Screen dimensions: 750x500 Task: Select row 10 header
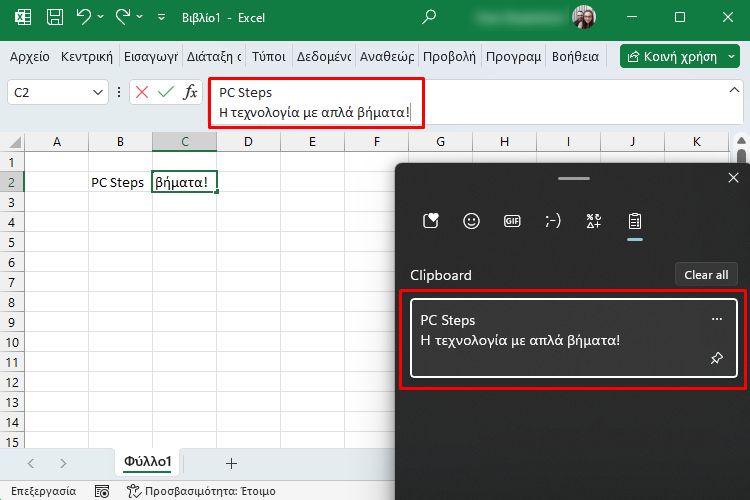click(12, 343)
